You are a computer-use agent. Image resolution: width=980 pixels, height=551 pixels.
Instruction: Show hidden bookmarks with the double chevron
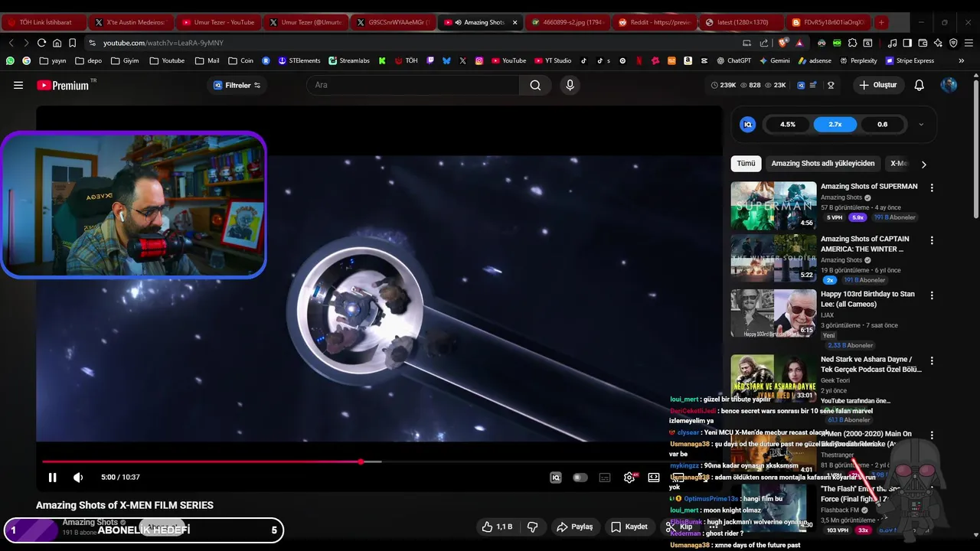point(962,60)
